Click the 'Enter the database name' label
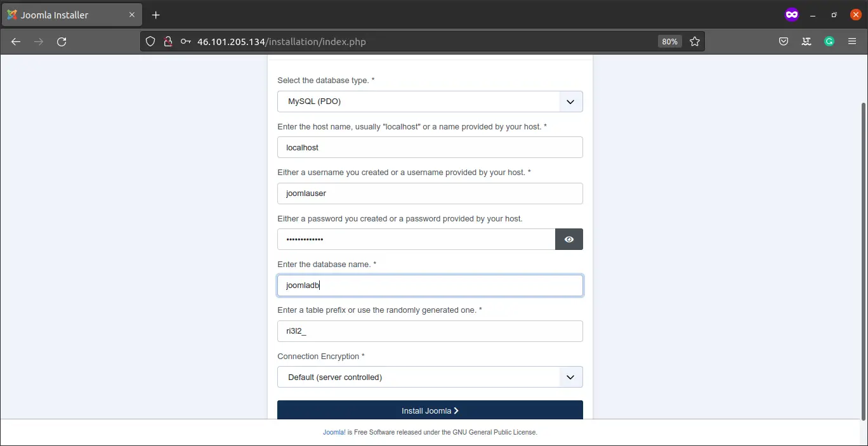 [327, 264]
